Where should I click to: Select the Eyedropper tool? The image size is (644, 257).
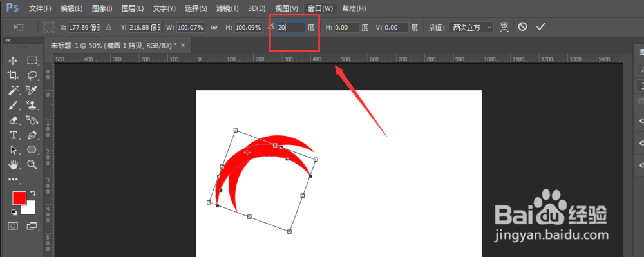(x=32, y=90)
